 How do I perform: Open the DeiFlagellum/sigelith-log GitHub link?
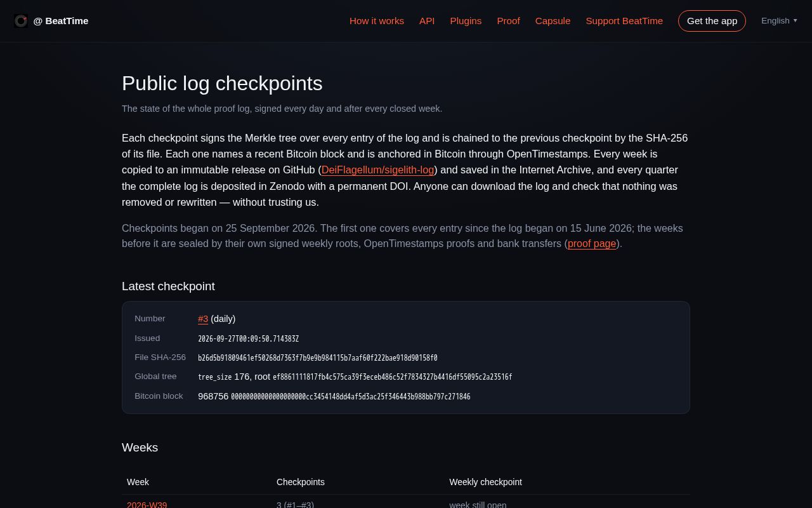click(377, 170)
